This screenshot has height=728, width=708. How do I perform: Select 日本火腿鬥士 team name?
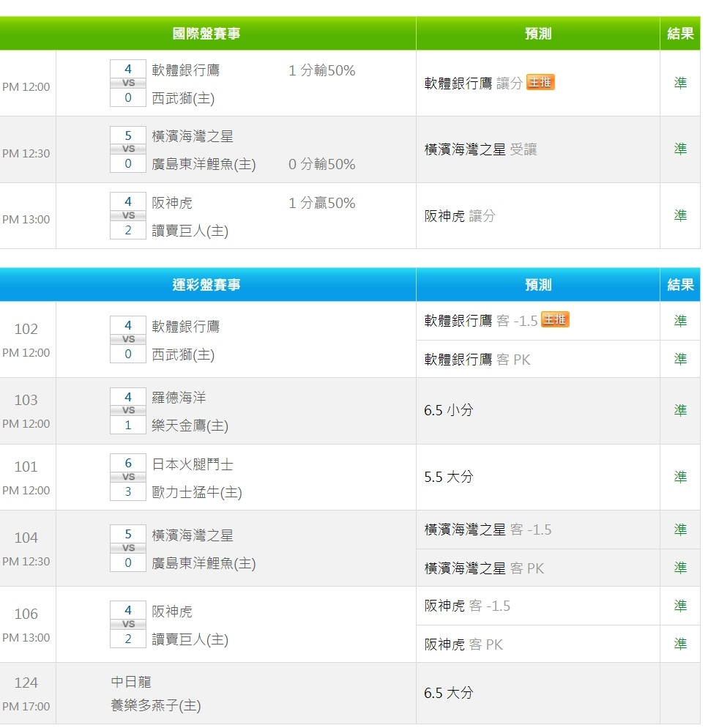coord(193,464)
